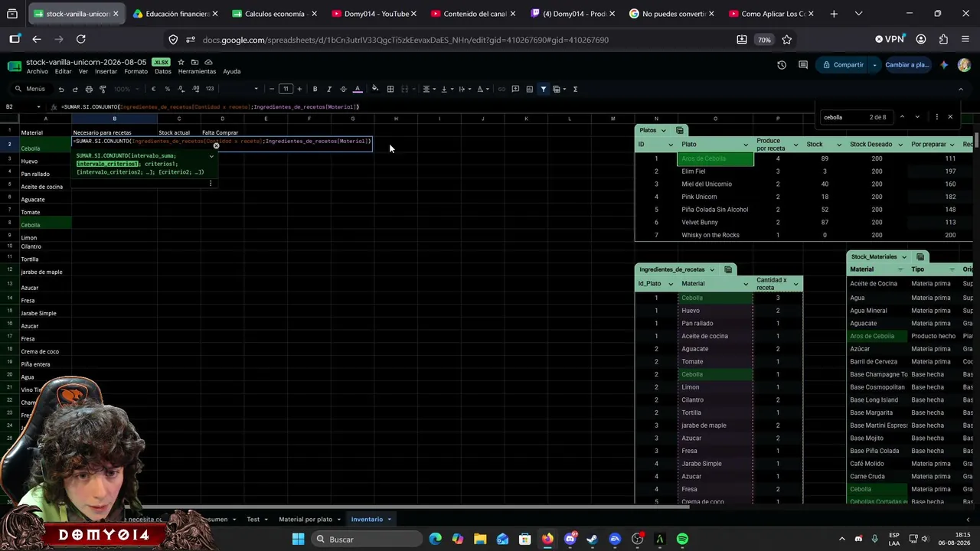Toggle the filter button in toolbar
The height and width of the screenshot is (551, 980).
(x=544, y=89)
